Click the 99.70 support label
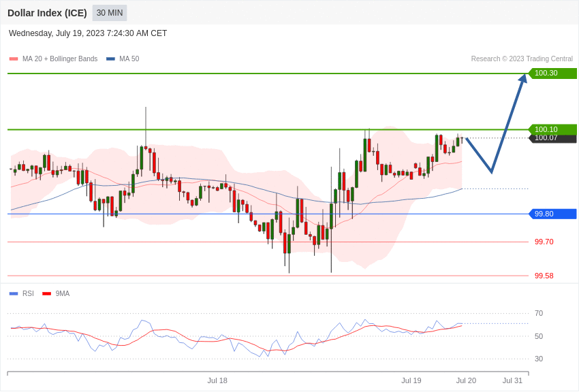The width and height of the screenshot is (579, 392). 544,242
